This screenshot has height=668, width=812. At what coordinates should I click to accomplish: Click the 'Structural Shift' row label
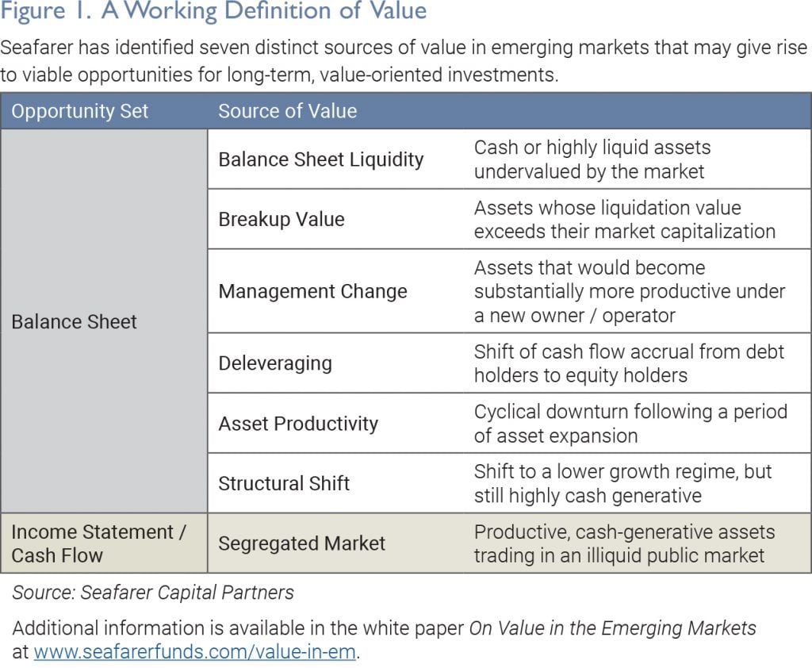[284, 483]
